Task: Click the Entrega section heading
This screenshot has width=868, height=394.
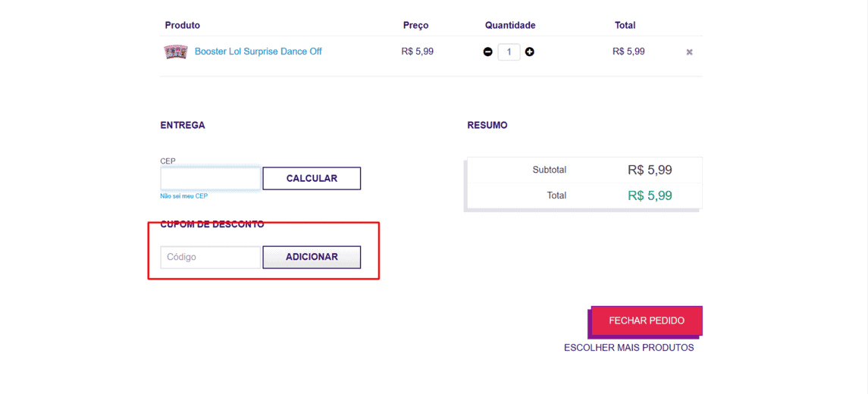Action: click(x=183, y=125)
